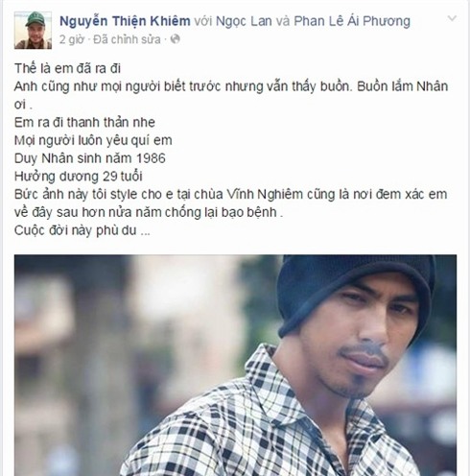Click the word 'với' between the names
This screenshot has width=470, height=476.
click(203, 21)
